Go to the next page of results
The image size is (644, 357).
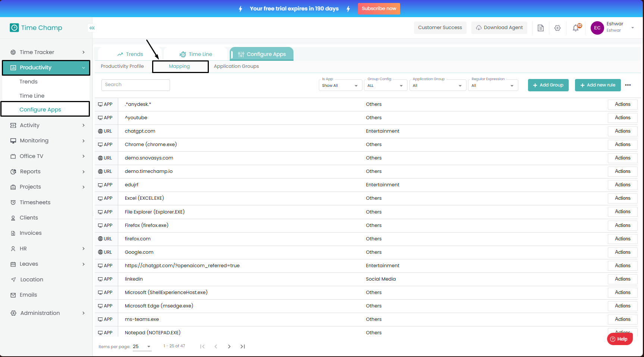pos(229,347)
